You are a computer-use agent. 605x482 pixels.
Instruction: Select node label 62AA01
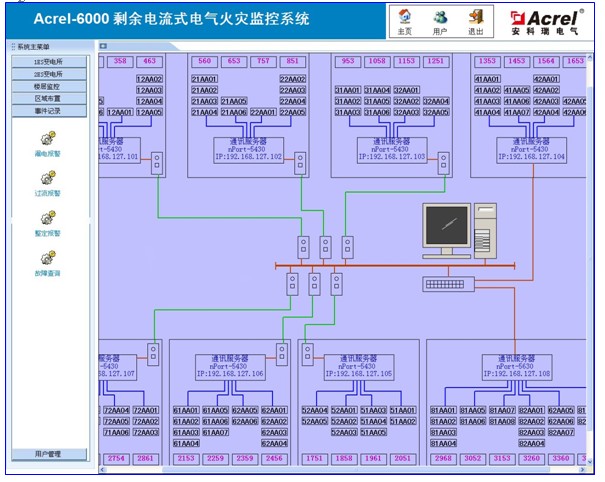pos(274,410)
